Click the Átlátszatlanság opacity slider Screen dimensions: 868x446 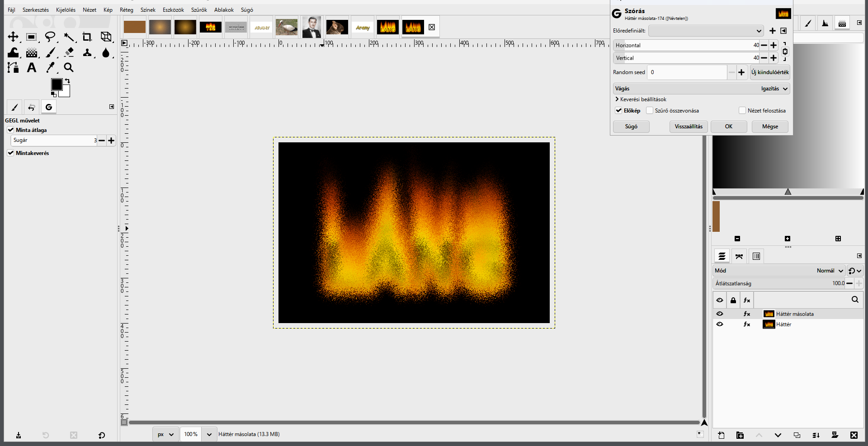(x=779, y=283)
